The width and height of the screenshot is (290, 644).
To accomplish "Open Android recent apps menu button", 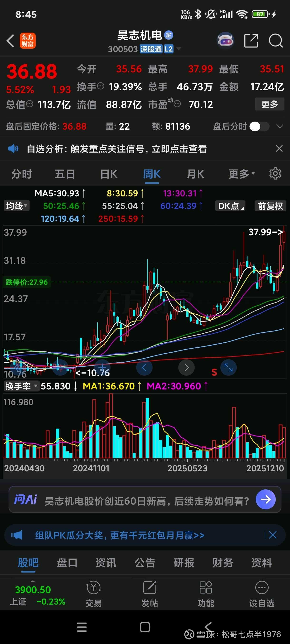I will 82,627.
